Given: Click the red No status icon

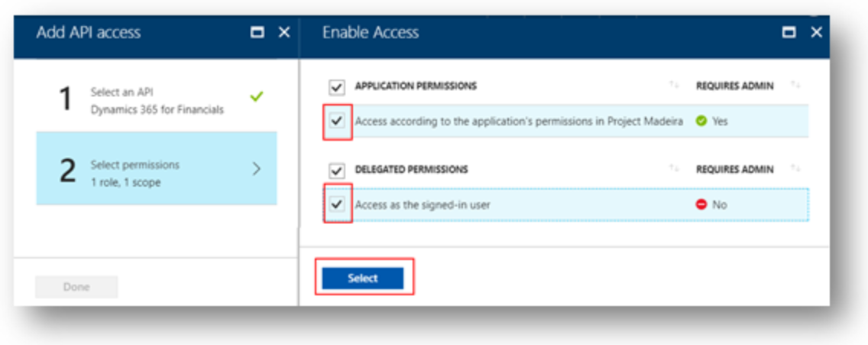Looking at the screenshot, I should tap(701, 204).
